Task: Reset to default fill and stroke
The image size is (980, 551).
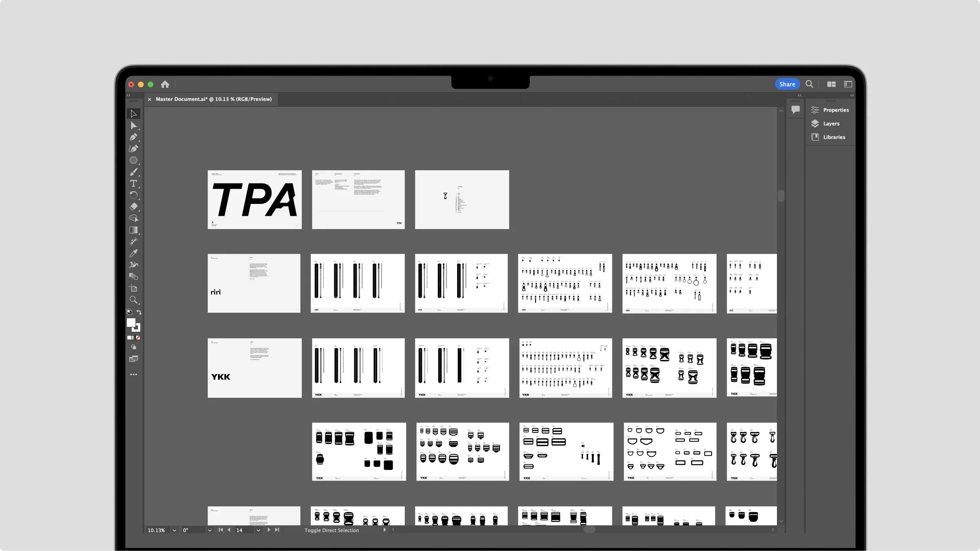Action: [x=129, y=312]
